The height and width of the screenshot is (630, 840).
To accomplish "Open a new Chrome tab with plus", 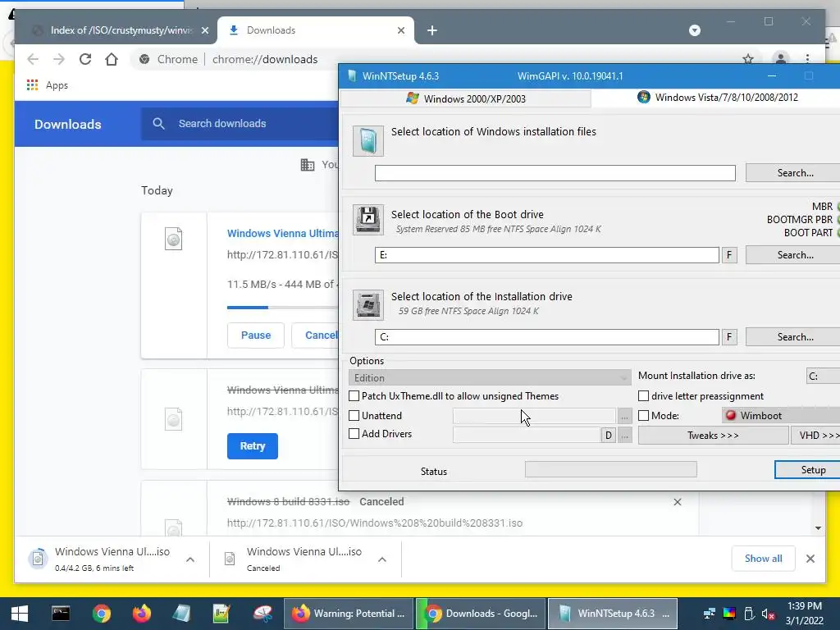I will coord(432,30).
